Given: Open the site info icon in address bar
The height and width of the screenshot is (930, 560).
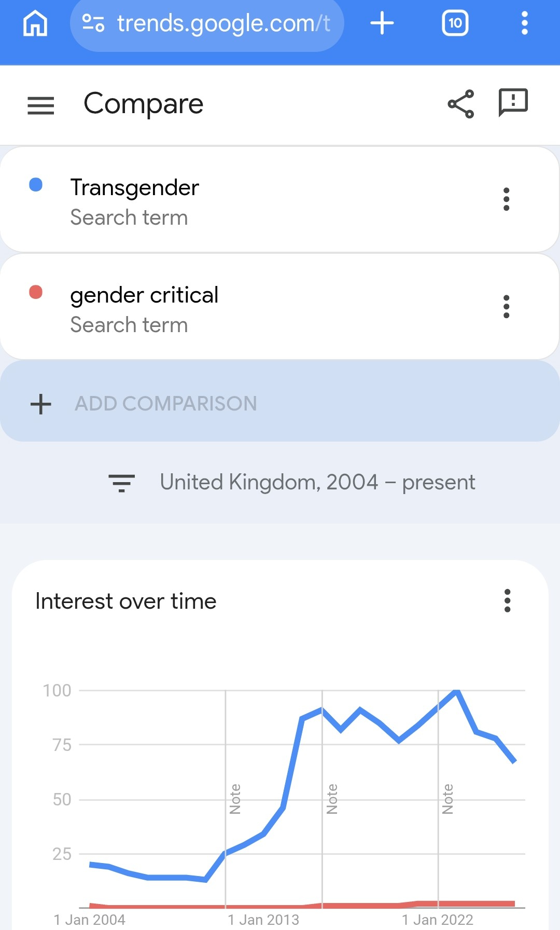Looking at the screenshot, I should click(x=94, y=23).
